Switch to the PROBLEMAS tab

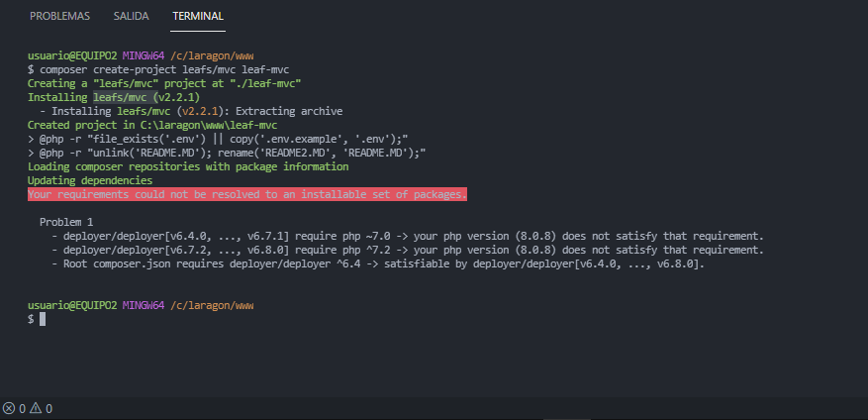click(x=59, y=16)
